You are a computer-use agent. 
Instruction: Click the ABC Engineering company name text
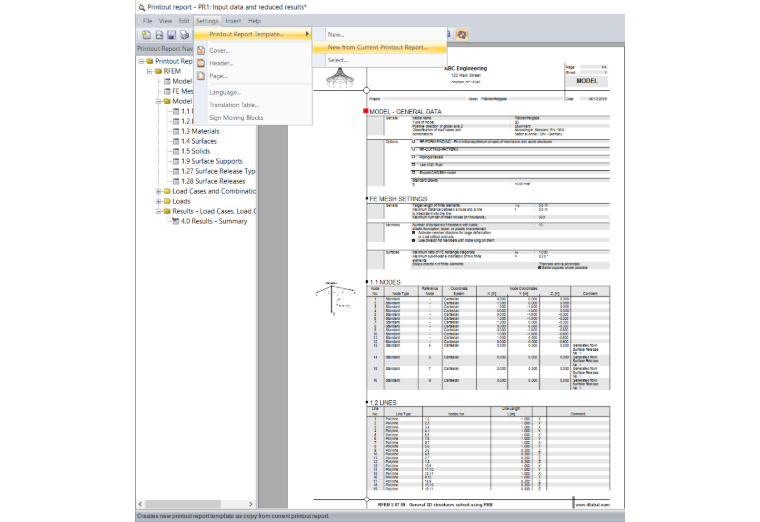466,68
